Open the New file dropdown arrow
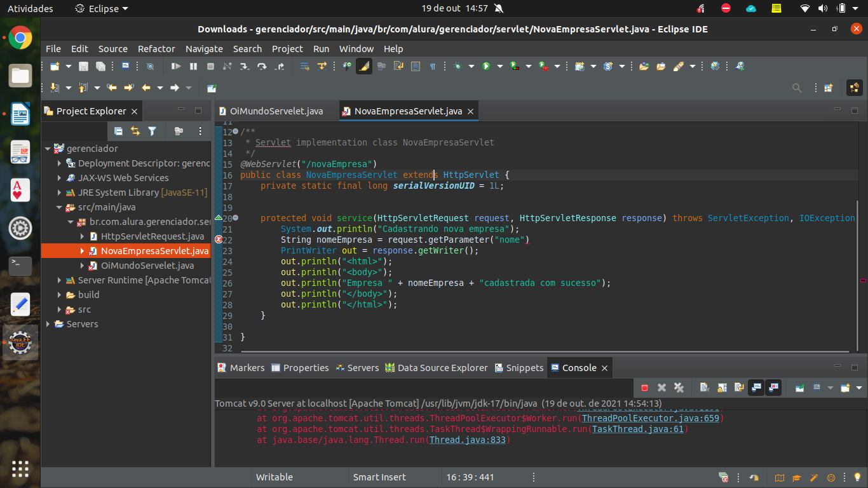The height and width of the screenshot is (488, 868). 69,66
